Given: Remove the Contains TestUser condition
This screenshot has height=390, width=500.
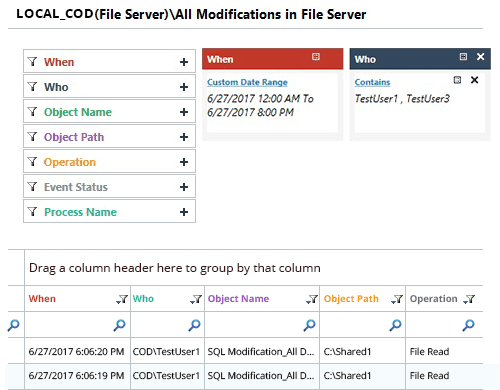Looking at the screenshot, I should 474,80.
